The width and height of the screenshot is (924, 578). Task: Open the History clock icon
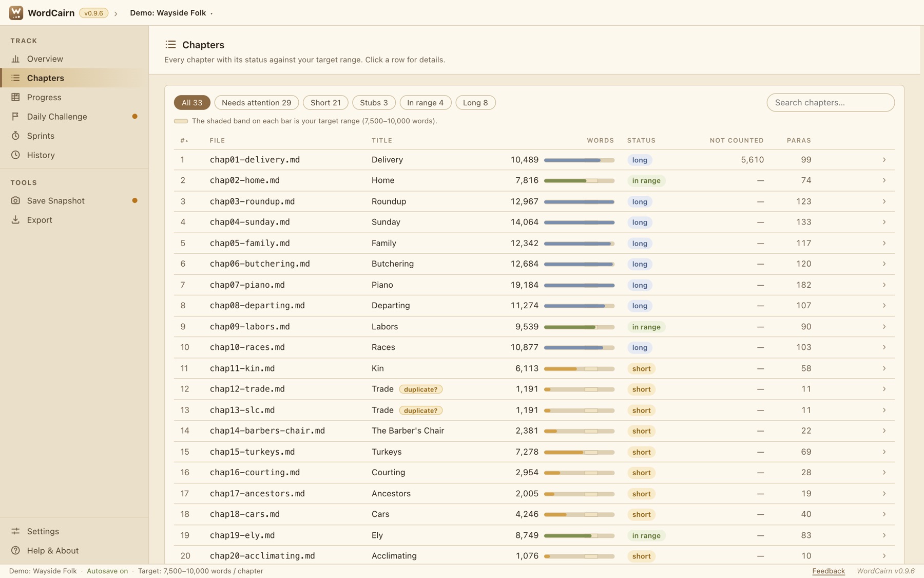click(x=15, y=155)
